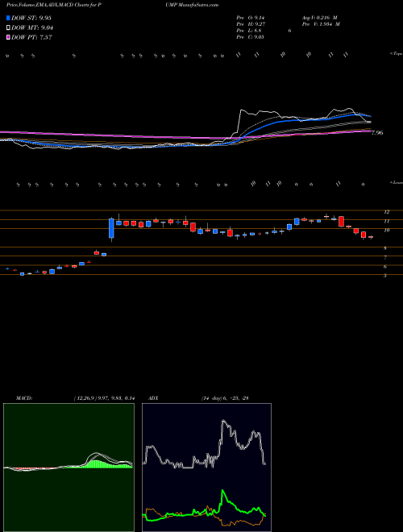The image size is (403, 532).
Task: Click the '7' axis label on candlestick chart
Action: tap(385, 257)
